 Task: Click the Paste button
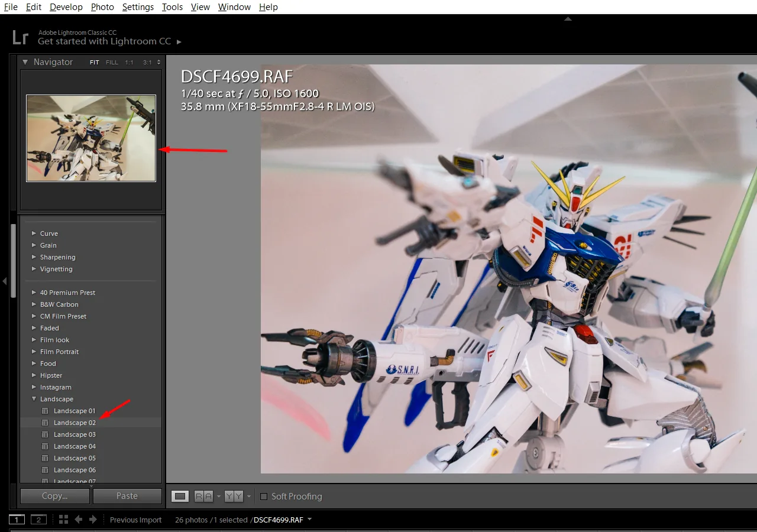tap(127, 497)
